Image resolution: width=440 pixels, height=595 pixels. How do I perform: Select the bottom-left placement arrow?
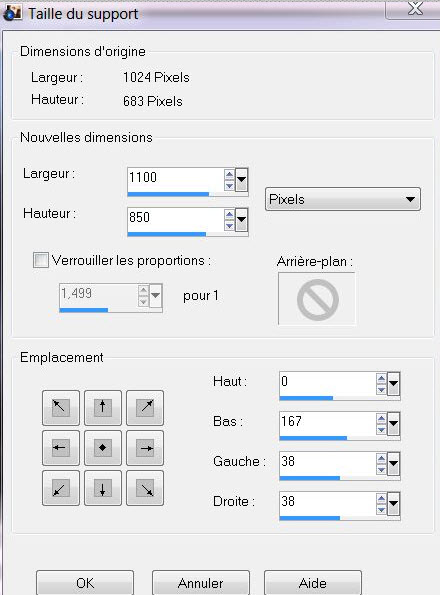pos(61,488)
